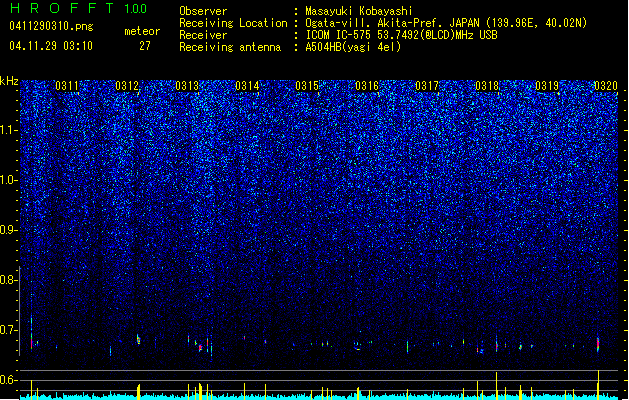Click the 0.8 kHz axis tick
Image resolution: width=629 pixels, height=400 pixels.
[x=9, y=280]
